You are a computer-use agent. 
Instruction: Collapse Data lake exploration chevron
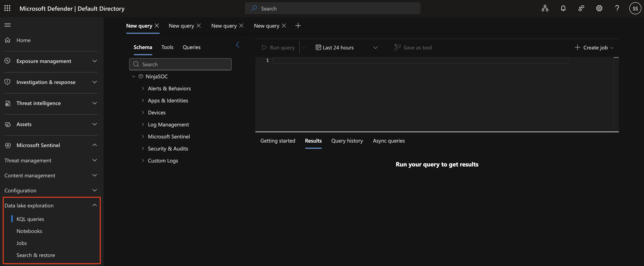tap(94, 205)
